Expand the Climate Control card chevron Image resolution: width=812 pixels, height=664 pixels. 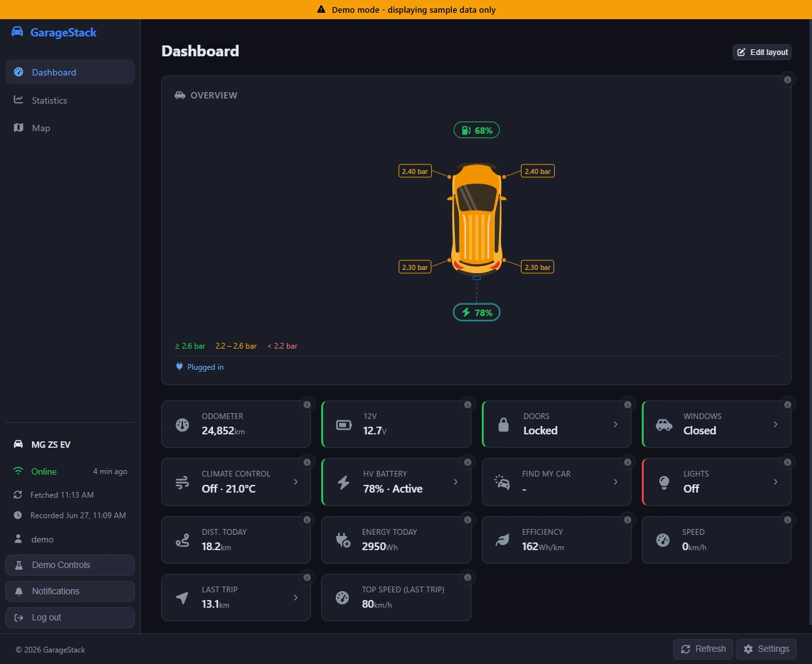[x=296, y=482]
